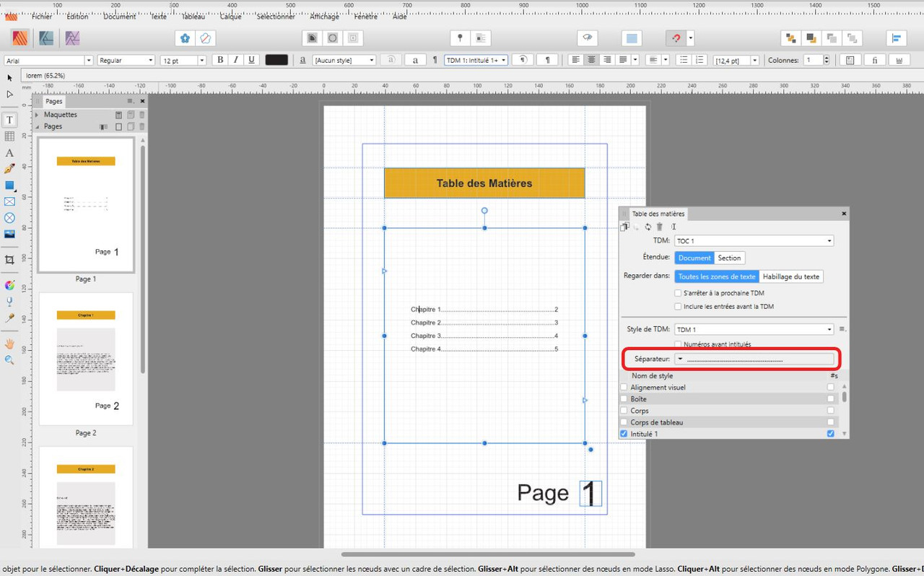Select the Vector Crop tool

pyautogui.click(x=9, y=260)
